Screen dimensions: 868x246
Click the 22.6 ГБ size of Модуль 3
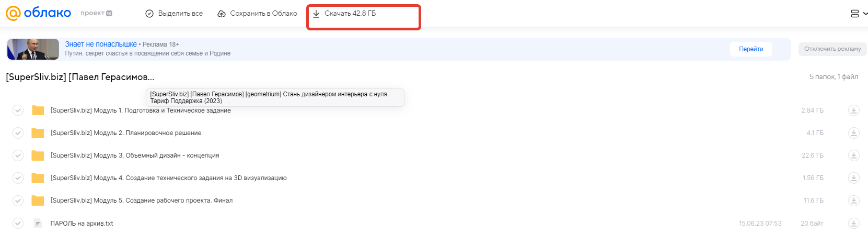[x=812, y=155]
